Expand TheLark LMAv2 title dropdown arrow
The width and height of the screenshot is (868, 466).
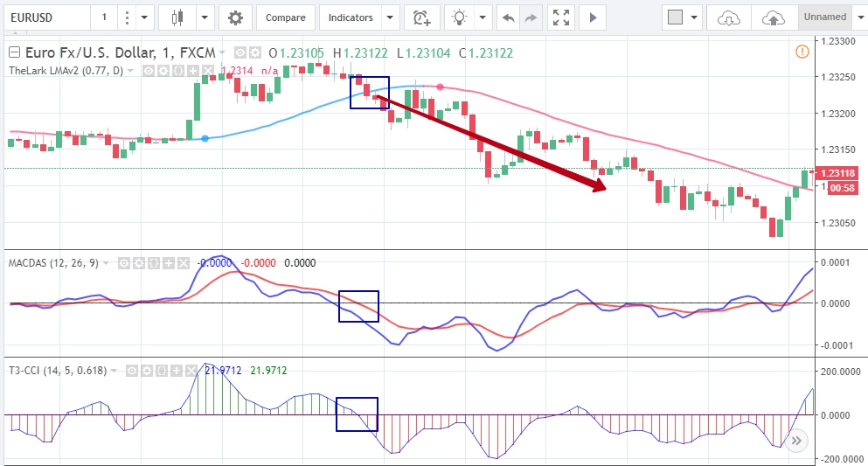(130, 71)
